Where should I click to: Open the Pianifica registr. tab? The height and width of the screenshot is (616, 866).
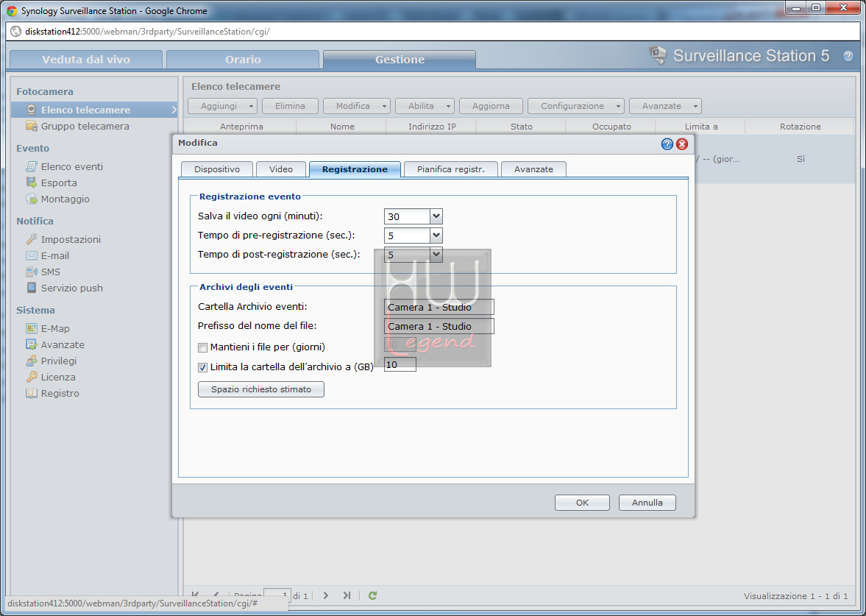click(x=451, y=169)
